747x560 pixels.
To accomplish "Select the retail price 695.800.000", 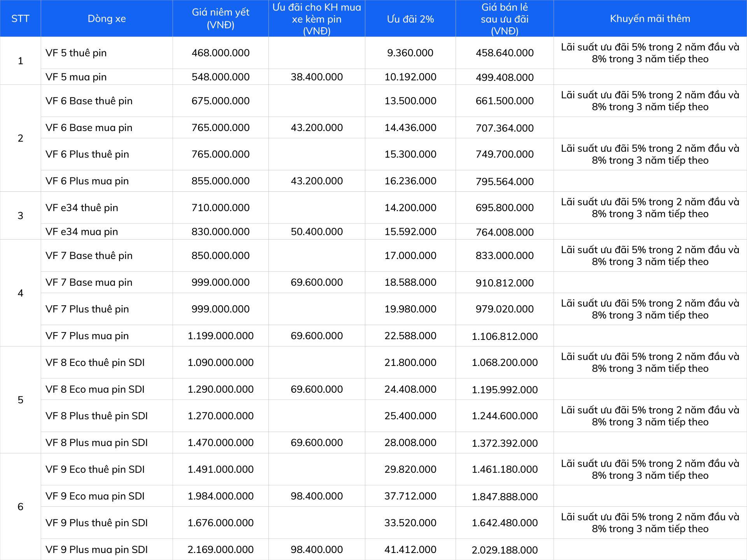I will tap(505, 208).
